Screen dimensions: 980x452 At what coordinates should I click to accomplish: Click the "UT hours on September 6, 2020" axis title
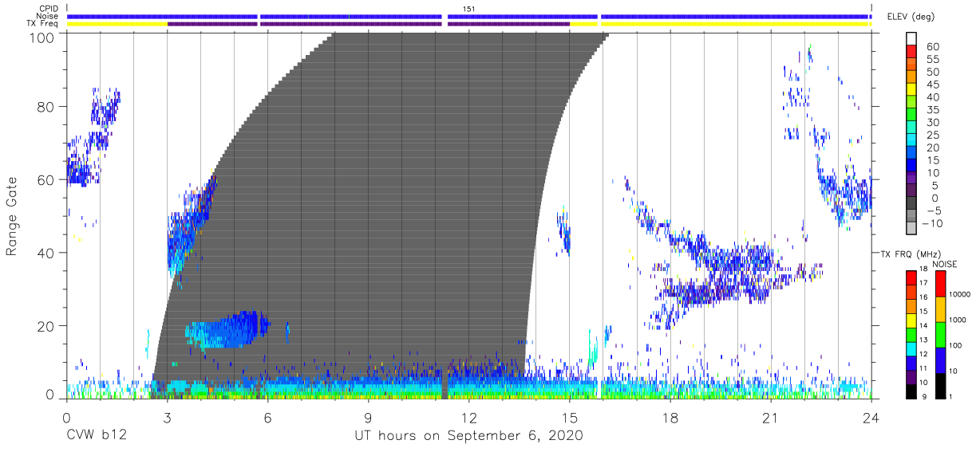(x=468, y=436)
